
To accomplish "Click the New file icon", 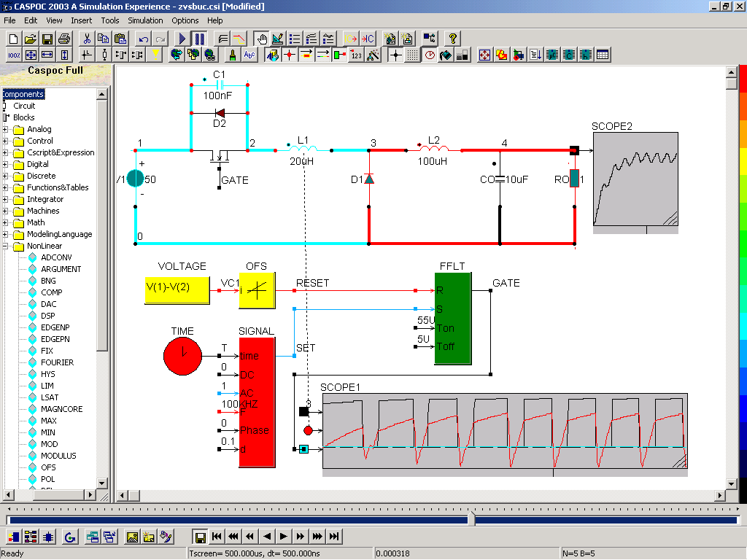I will tap(13, 39).
